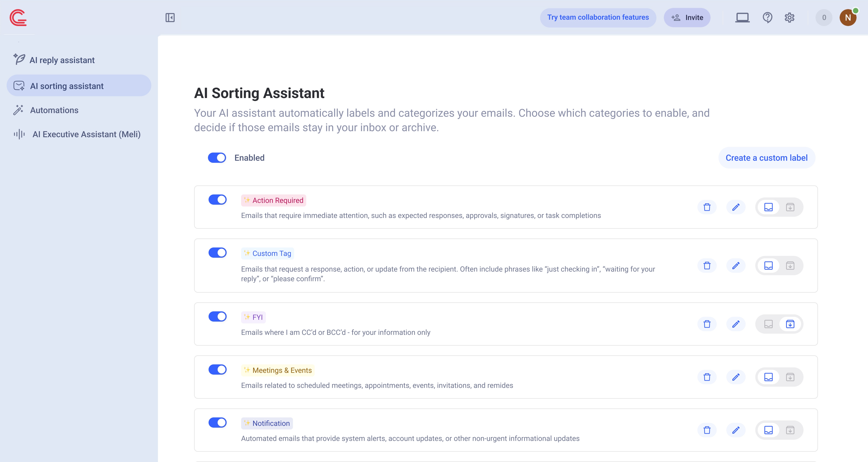
Task: Set Meetings & Events emails to archive
Action: [790, 377]
